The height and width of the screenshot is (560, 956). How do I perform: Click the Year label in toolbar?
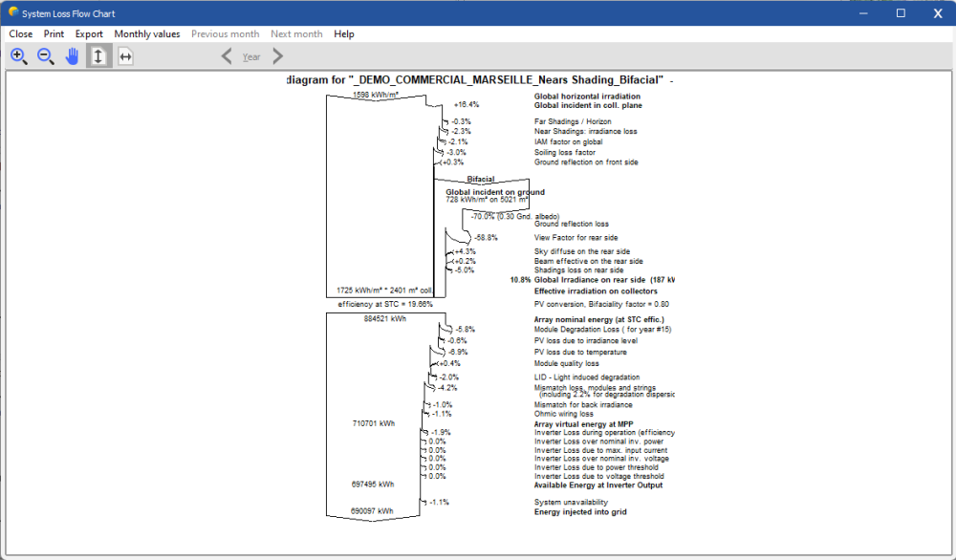point(251,57)
